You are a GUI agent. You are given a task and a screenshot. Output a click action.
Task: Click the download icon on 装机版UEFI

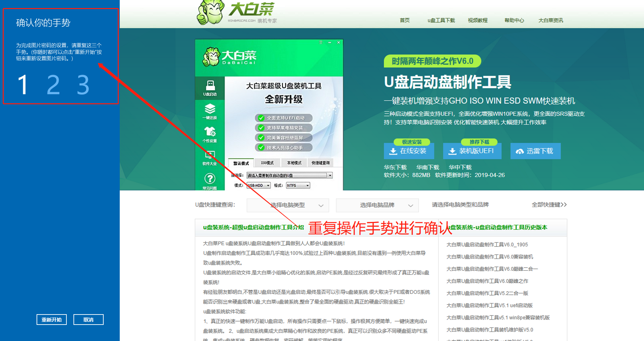pos(452,151)
